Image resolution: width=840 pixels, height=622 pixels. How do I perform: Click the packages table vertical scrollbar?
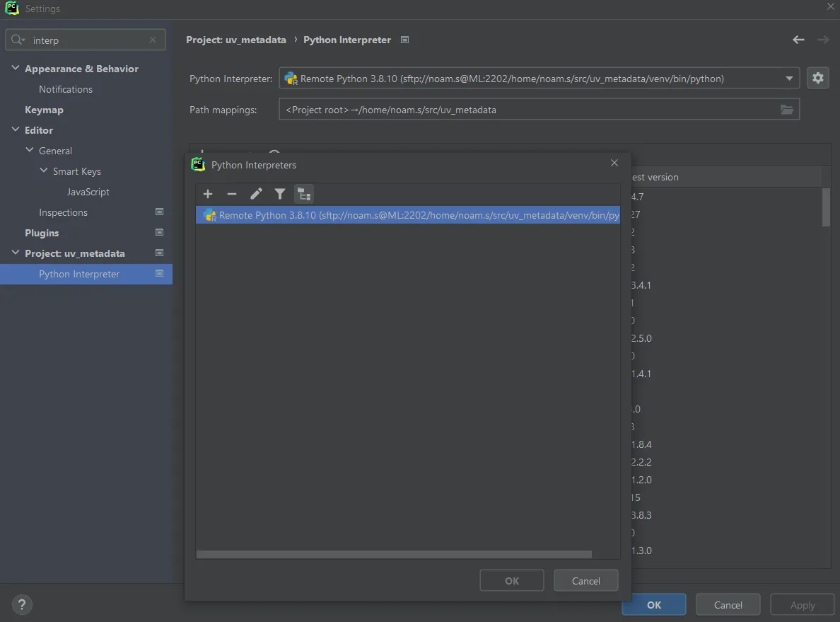[x=826, y=207]
